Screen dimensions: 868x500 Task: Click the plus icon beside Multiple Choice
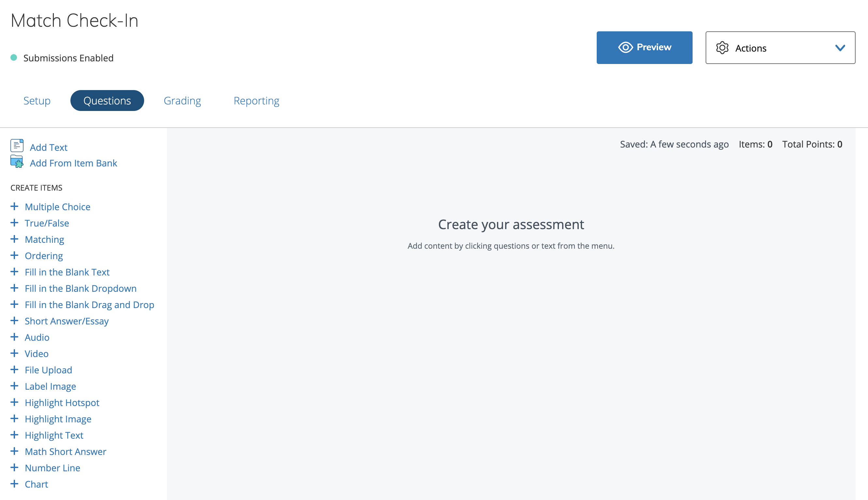click(14, 206)
